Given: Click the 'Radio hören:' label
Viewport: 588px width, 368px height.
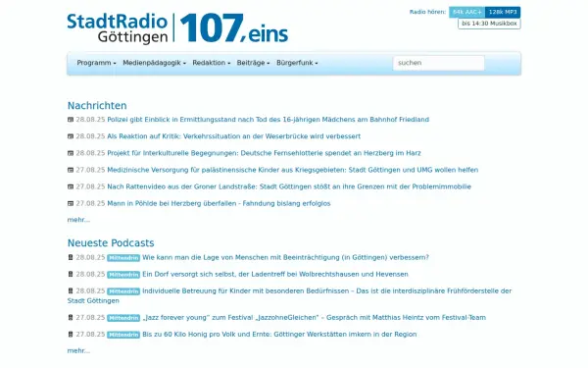Looking at the screenshot, I should (427, 12).
